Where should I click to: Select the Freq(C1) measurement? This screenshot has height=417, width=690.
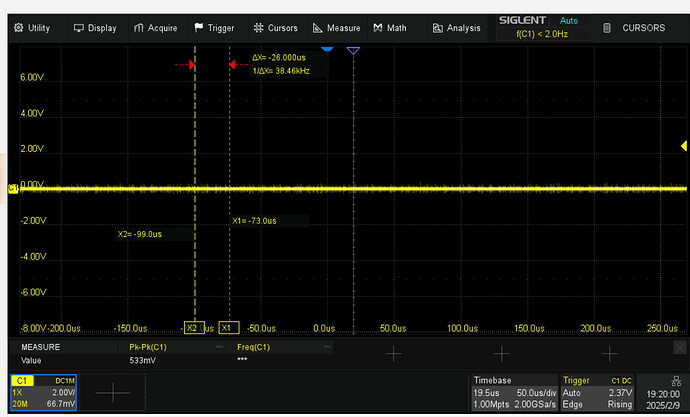253,347
